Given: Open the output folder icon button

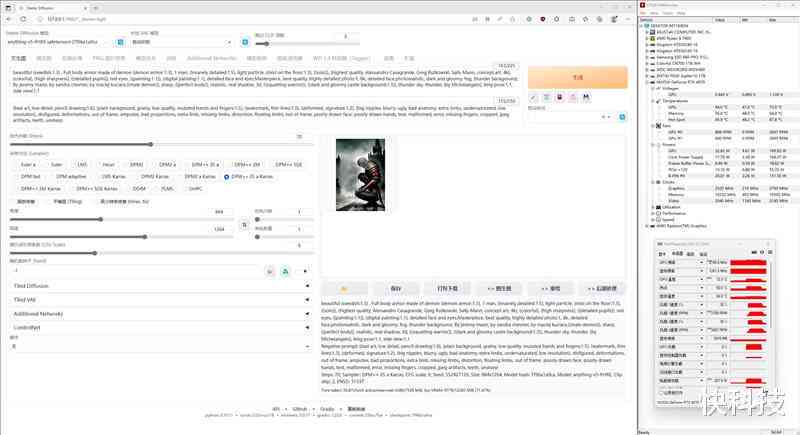Looking at the screenshot, I should pos(344,289).
